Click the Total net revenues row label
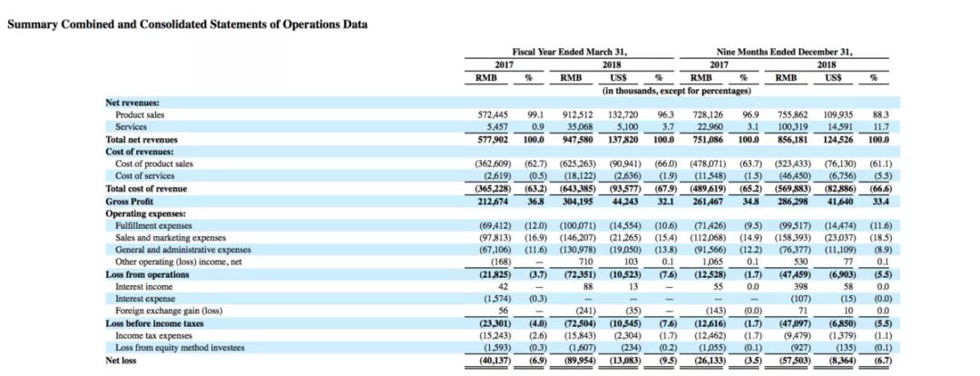980x376 pixels. (x=142, y=140)
